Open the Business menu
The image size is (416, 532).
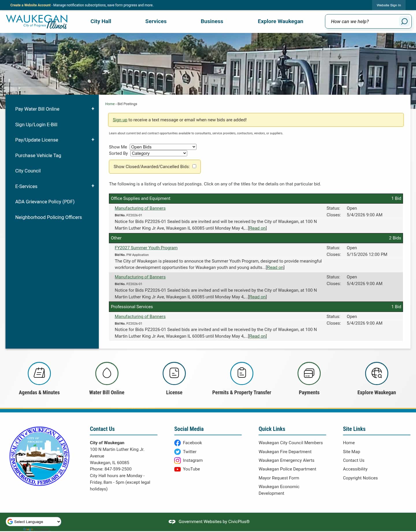coord(212,21)
